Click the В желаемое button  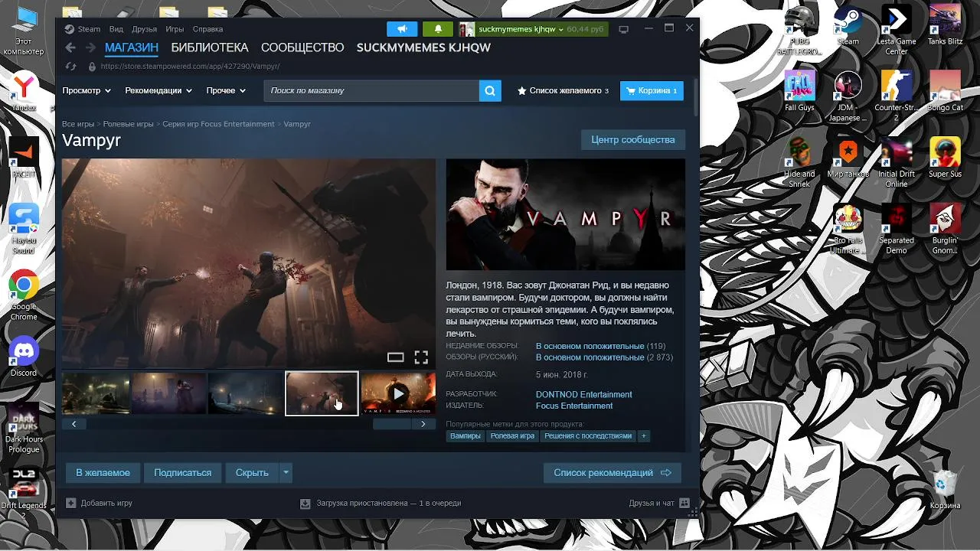[103, 472]
